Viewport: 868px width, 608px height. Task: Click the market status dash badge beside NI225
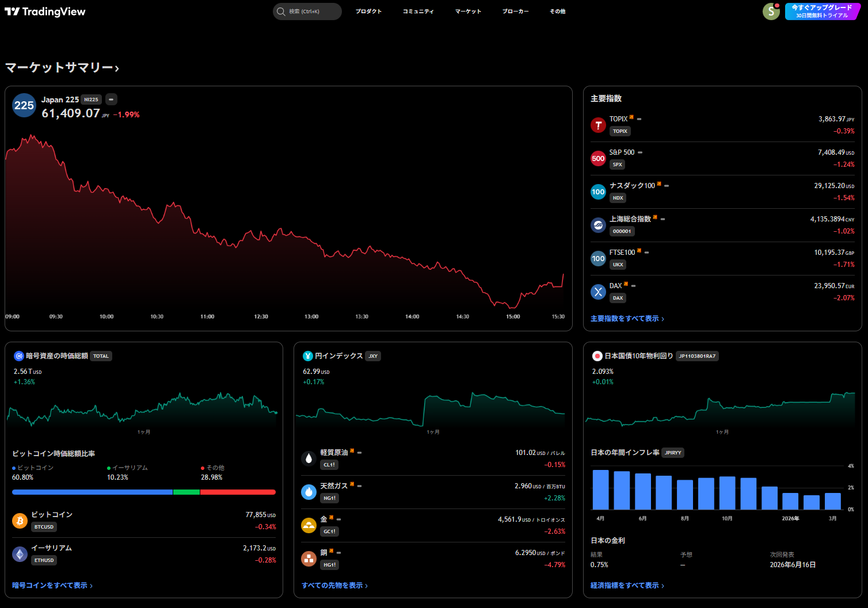click(112, 100)
